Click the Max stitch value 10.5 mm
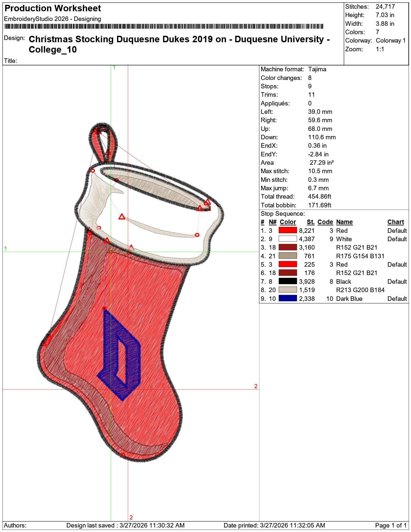411x532 pixels. (x=320, y=171)
